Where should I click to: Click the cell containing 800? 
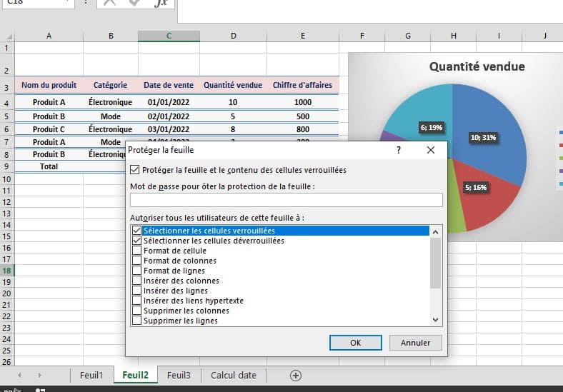(x=303, y=129)
